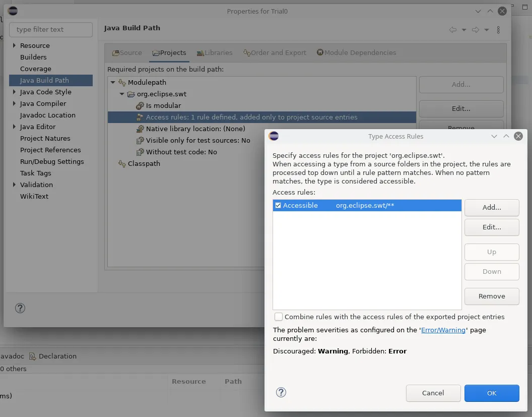Click Path column header
This screenshot has height=417, width=532.
pos(233,381)
